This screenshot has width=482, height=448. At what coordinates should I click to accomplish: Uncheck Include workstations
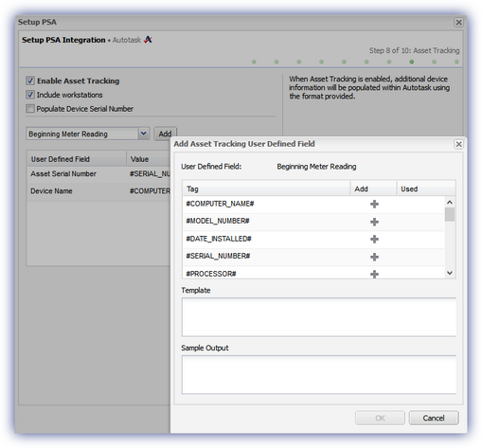click(x=30, y=95)
